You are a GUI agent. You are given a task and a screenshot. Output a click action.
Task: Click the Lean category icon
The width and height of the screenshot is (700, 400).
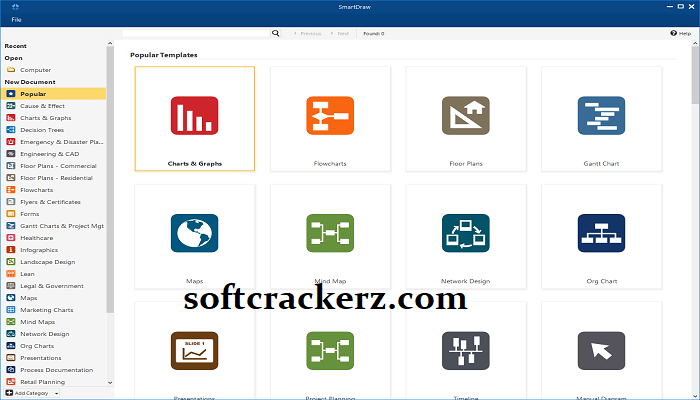[x=11, y=274]
